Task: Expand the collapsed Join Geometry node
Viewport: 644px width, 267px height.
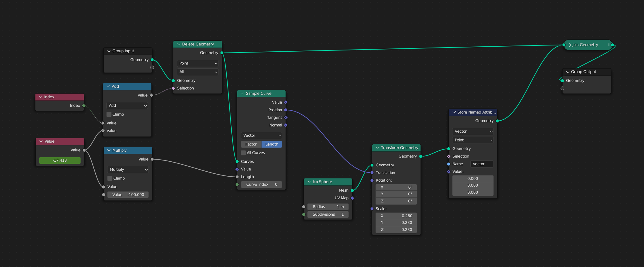Action: click(x=570, y=45)
